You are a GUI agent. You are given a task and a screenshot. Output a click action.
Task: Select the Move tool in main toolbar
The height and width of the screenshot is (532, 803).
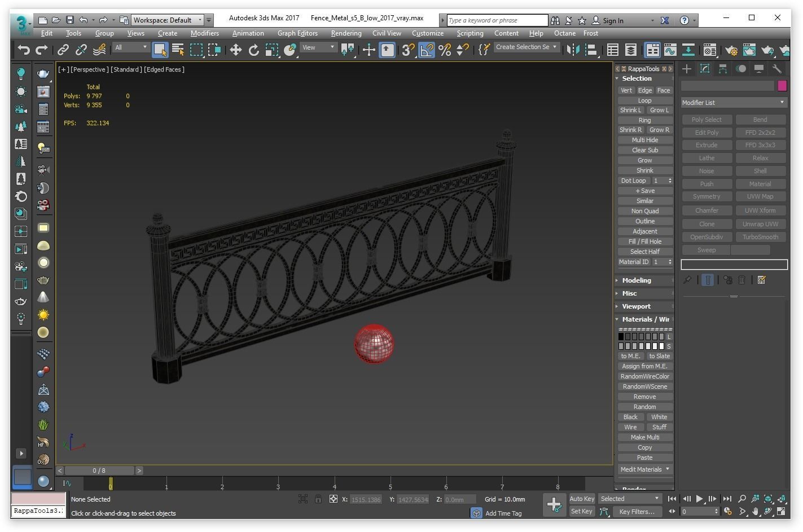[x=235, y=50]
